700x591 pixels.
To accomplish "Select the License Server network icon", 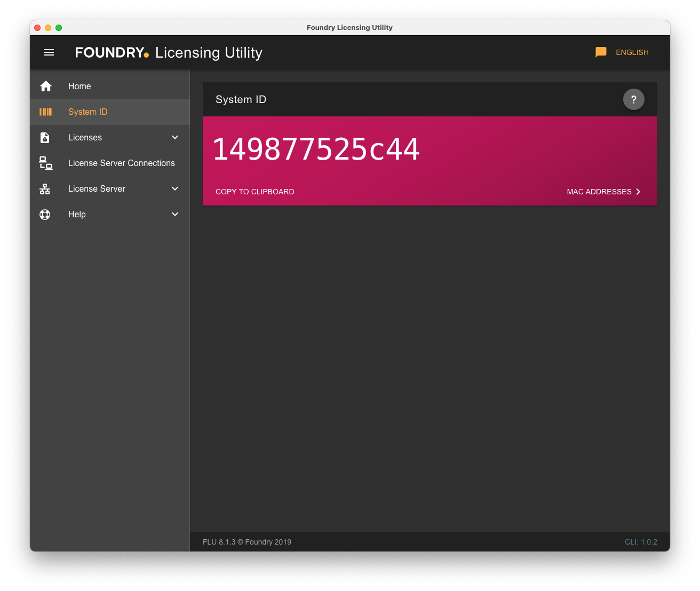I will coord(45,188).
